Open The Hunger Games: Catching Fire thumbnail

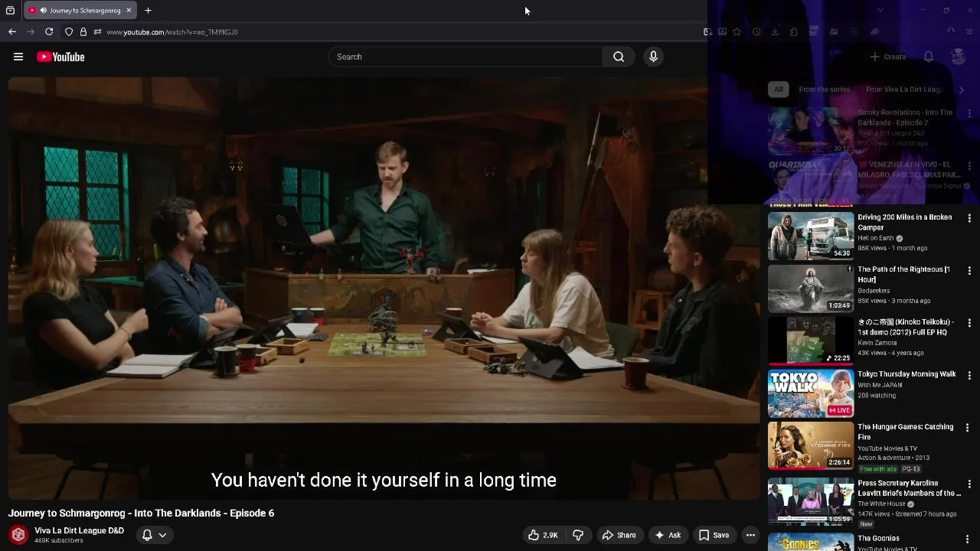click(x=811, y=445)
